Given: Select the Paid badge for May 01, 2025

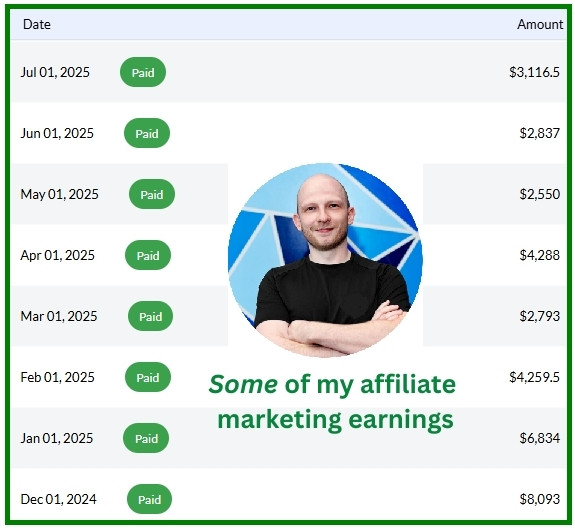Looking at the screenshot, I should point(152,194).
